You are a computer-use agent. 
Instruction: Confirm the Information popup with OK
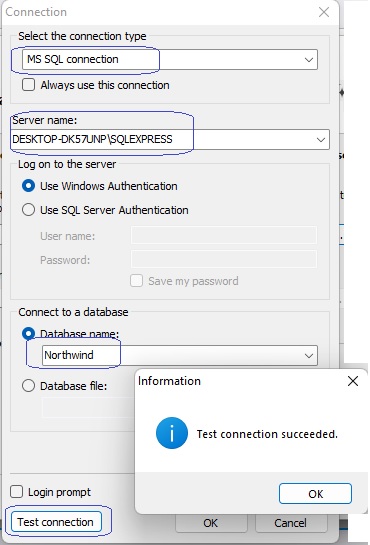(315, 494)
